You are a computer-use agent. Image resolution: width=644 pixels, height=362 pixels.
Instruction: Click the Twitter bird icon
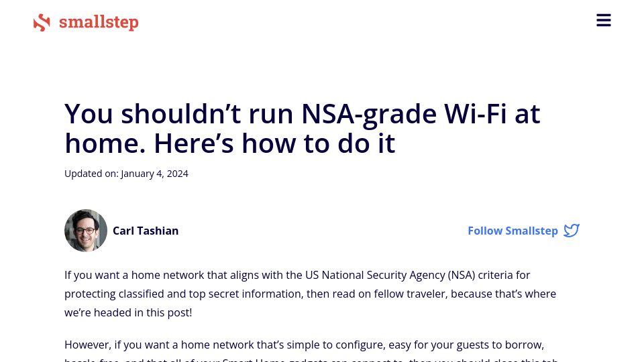tap(572, 231)
